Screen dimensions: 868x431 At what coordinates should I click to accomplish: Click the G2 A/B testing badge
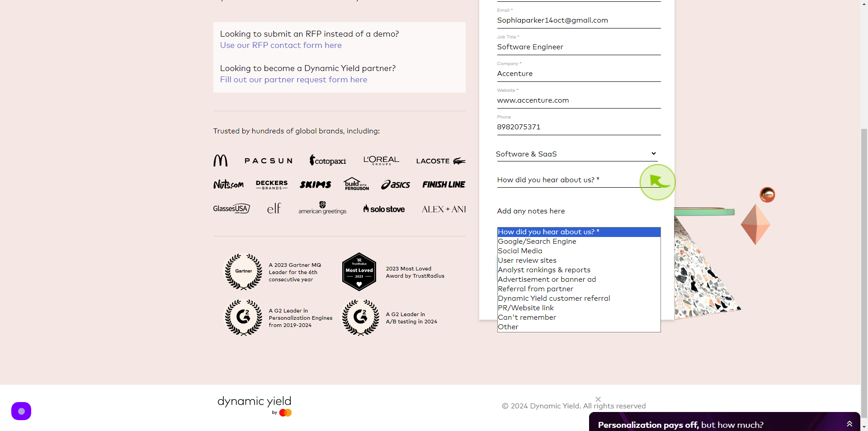point(360,317)
